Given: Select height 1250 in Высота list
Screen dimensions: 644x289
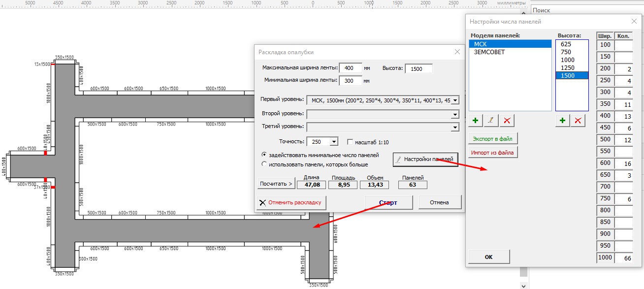Looking at the screenshot, I should 572,67.
